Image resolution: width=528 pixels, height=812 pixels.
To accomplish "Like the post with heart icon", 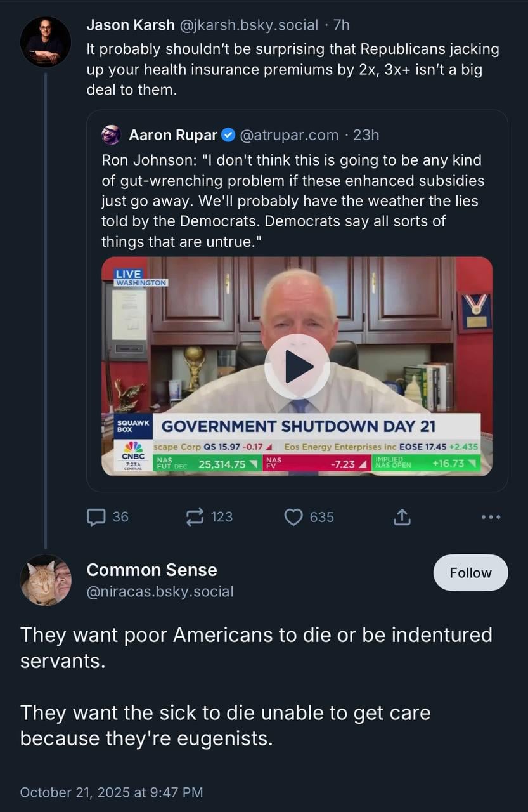I will pyautogui.click(x=293, y=517).
